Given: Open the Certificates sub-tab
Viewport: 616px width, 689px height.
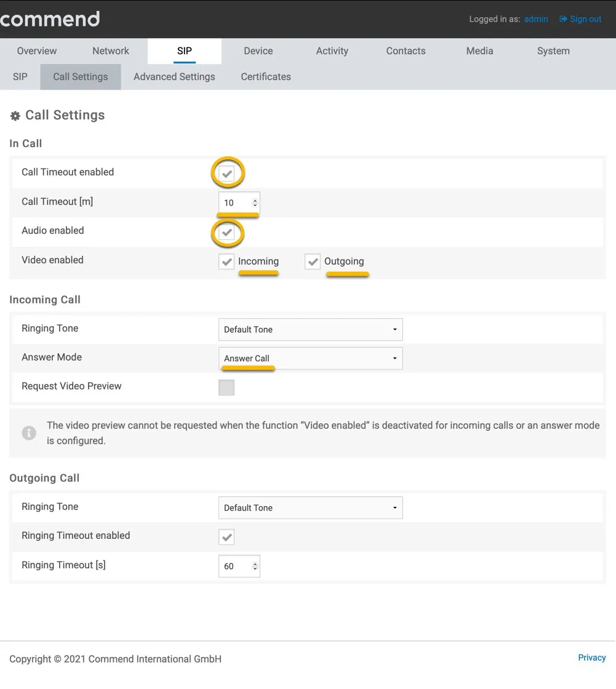Looking at the screenshot, I should coord(266,77).
